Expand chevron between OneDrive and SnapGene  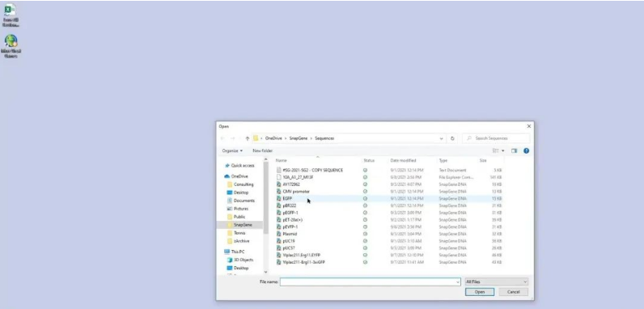coord(286,138)
